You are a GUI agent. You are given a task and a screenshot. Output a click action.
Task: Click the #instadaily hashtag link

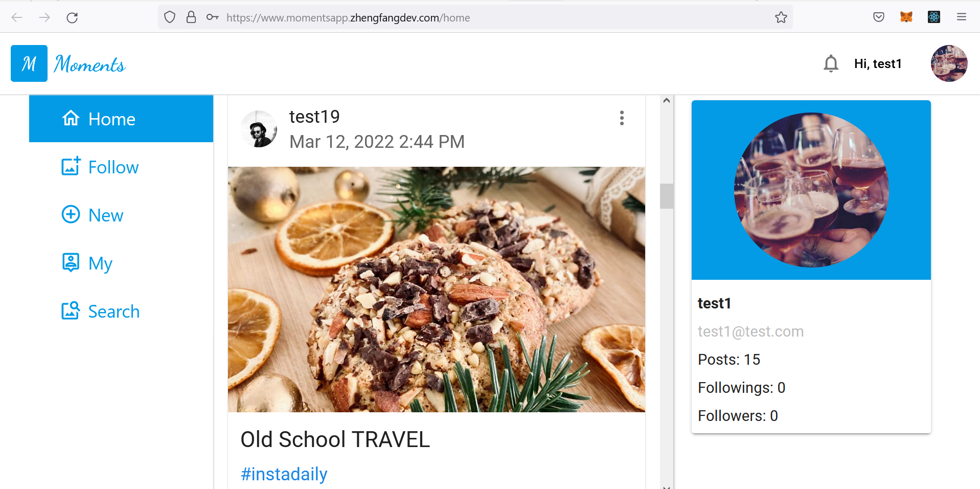pyautogui.click(x=284, y=474)
